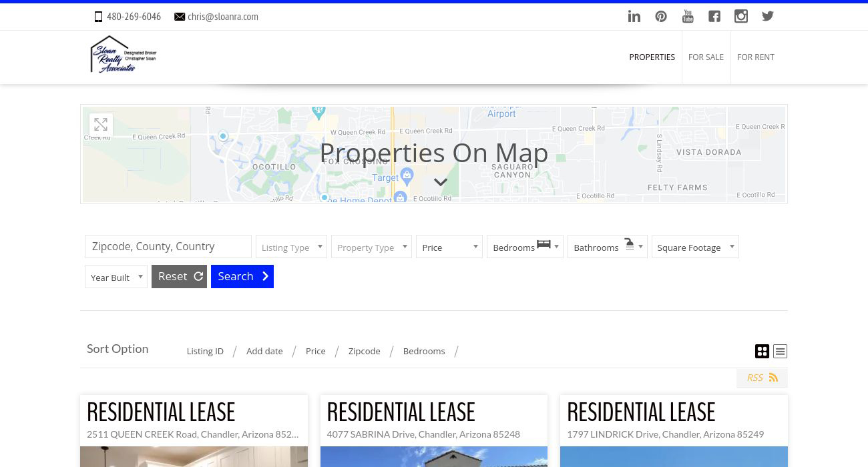Collapse the Properties On Map panel
868x467 pixels.
(x=441, y=181)
